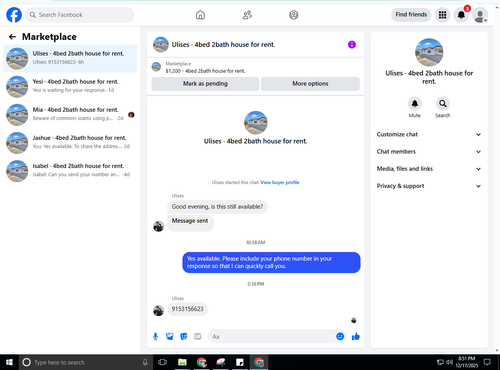Viewport: 500px width, 370px height.
Task: Open Windows Start menu
Action: (9, 362)
